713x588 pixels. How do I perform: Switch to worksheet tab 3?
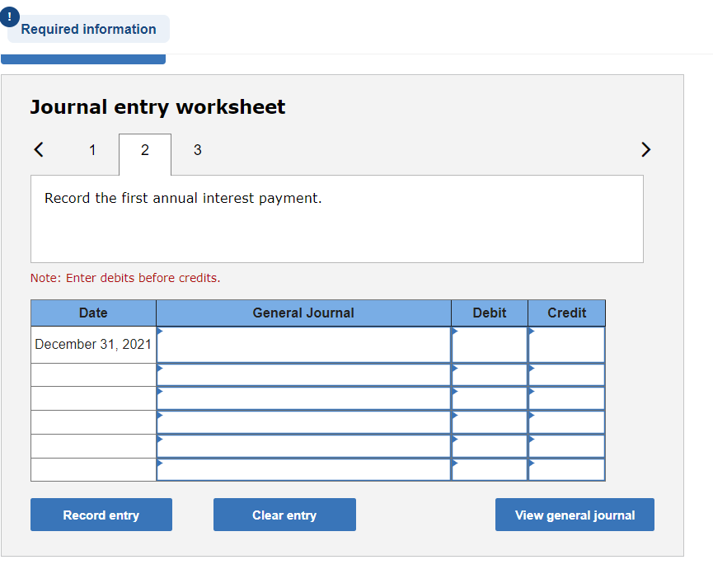click(197, 151)
